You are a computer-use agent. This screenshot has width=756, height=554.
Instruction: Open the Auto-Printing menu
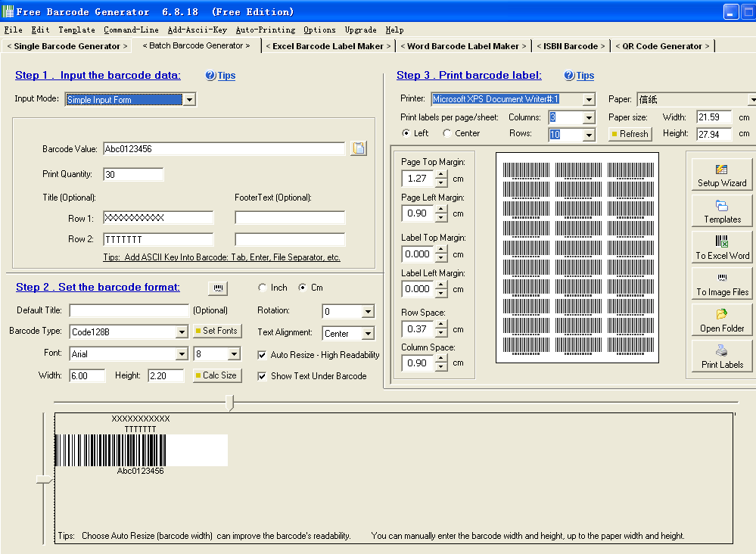coord(265,30)
